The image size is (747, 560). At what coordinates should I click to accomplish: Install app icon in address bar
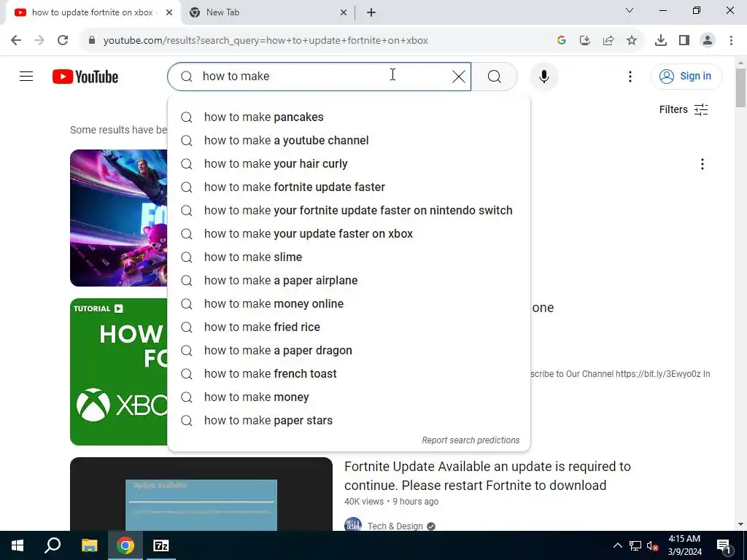584,40
